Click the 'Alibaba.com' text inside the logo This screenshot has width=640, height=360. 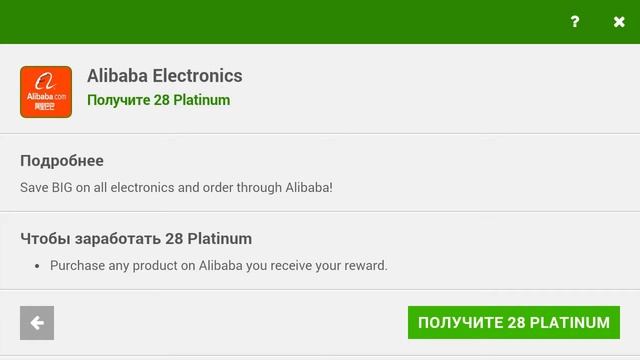(46, 97)
